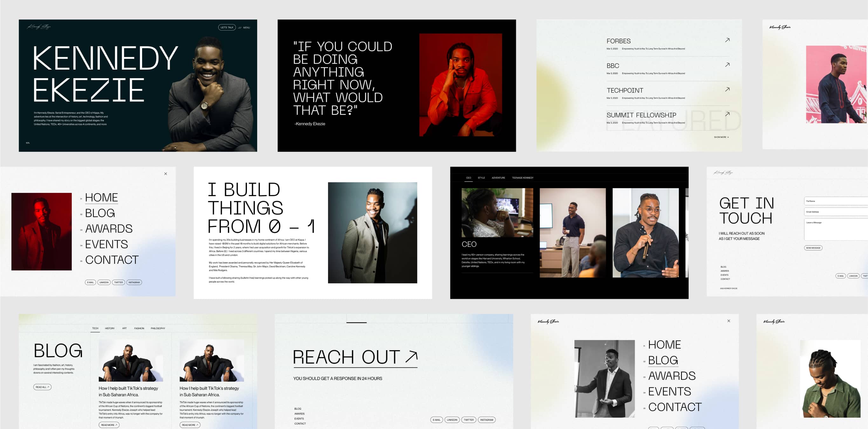Switch to the STYLE tab
This screenshot has width=868, height=429.
pos(481,178)
